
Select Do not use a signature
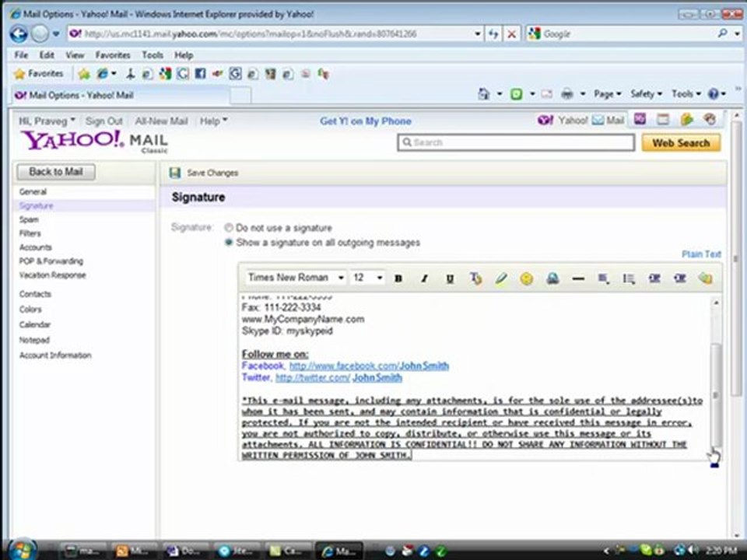click(229, 228)
